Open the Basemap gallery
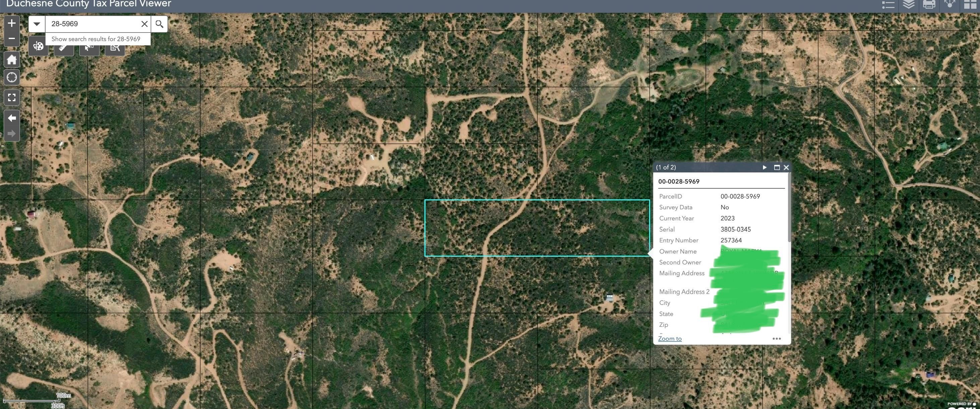The image size is (980, 409). point(970,5)
